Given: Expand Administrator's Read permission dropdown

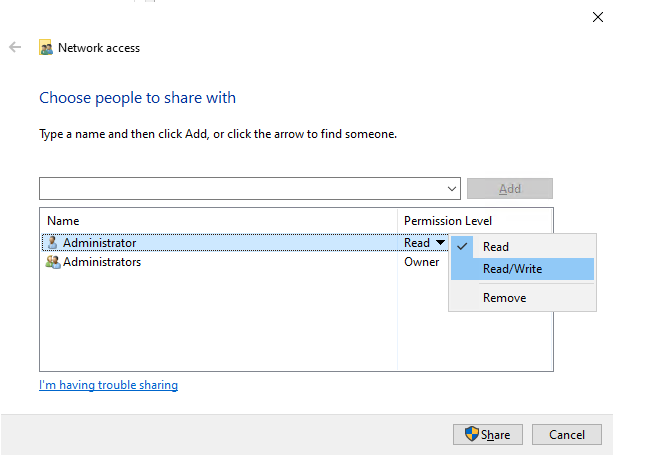Looking at the screenshot, I should click(441, 242).
